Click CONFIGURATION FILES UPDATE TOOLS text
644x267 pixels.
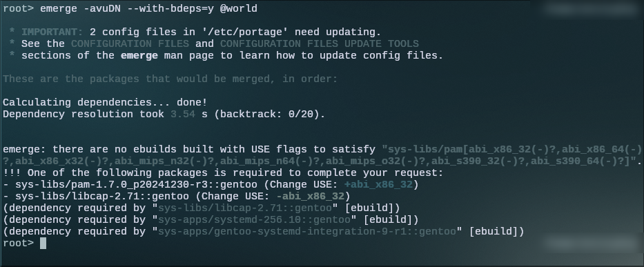click(x=320, y=43)
